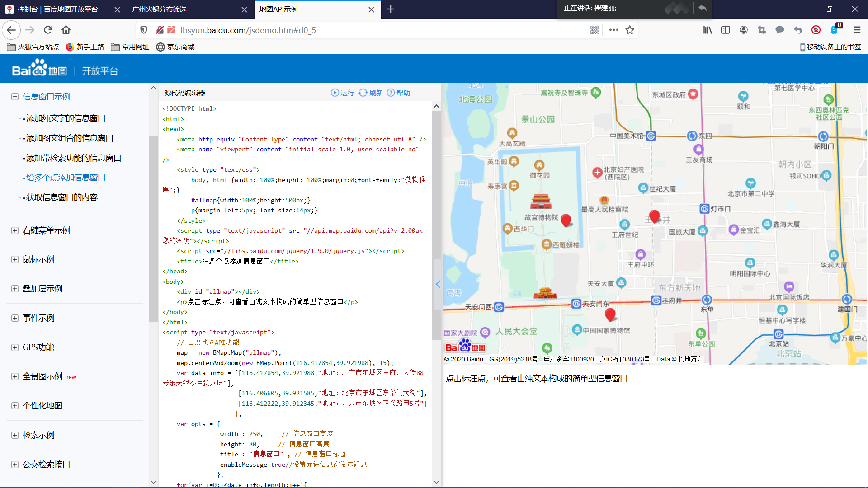Open the Help (帮助) icon in editor
The height and width of the screenshot is (488, 868).
point(391,93)
